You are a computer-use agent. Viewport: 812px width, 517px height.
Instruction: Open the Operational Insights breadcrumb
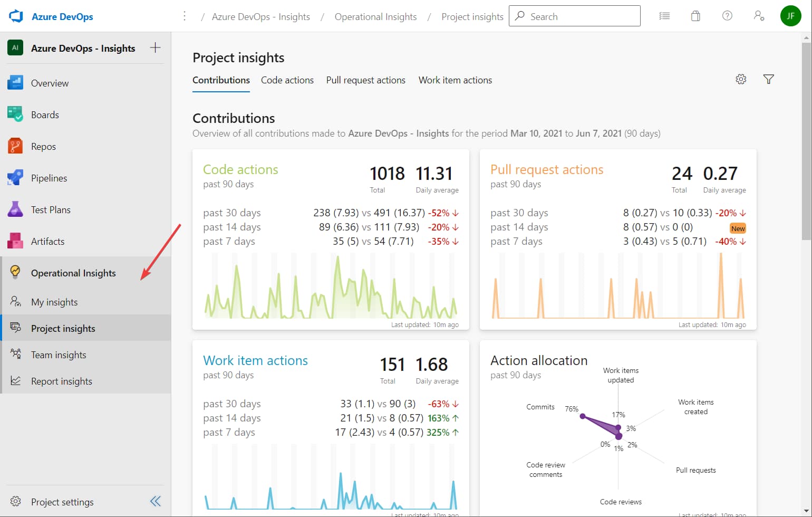[376, 17]
